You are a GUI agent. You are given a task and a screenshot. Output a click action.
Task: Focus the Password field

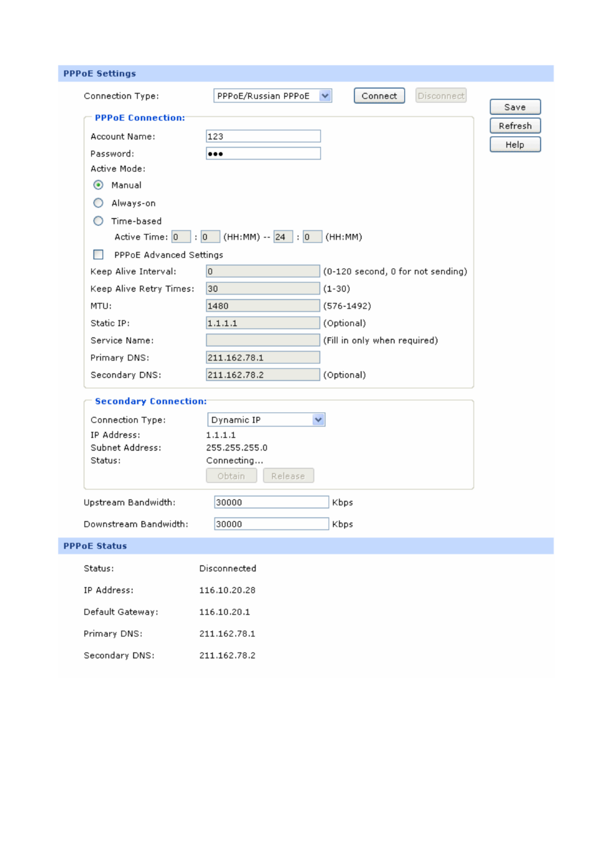tap(263, 153)
